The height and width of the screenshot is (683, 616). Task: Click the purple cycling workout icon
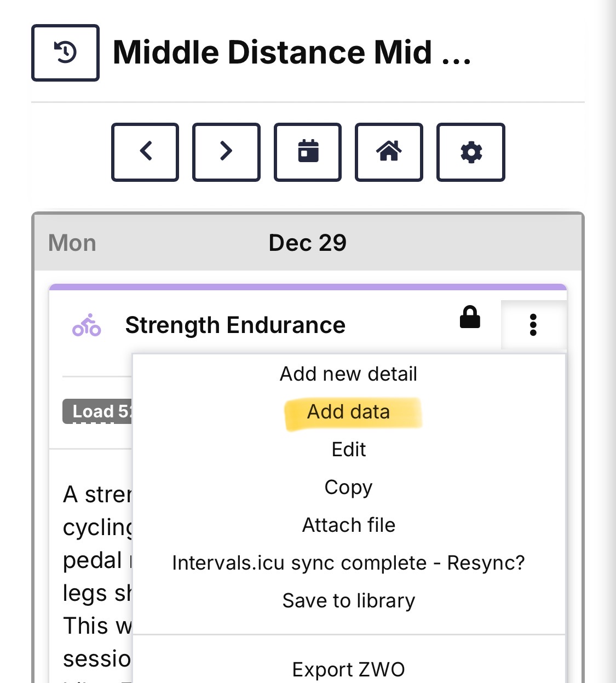87,325
